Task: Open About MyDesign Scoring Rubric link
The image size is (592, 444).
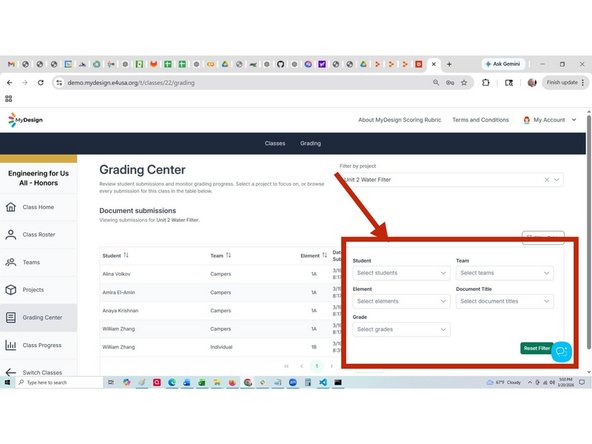Action: click(x=399, y=120)
